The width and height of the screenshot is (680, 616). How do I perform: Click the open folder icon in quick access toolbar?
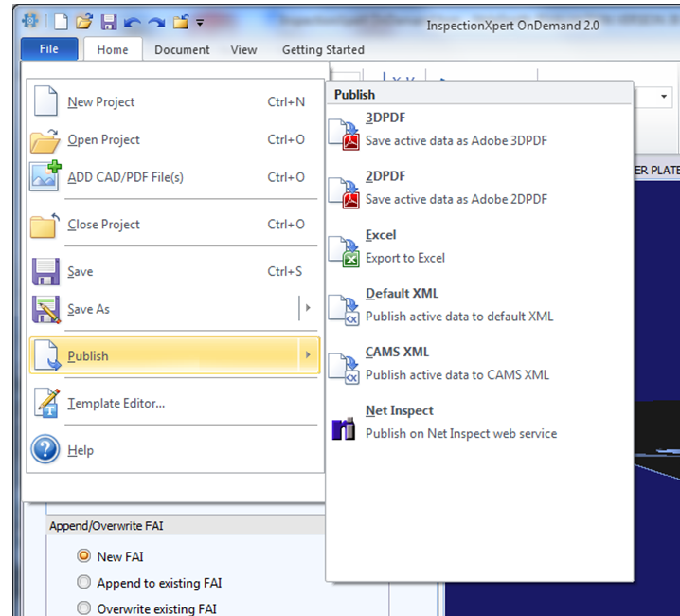[84, 21]
